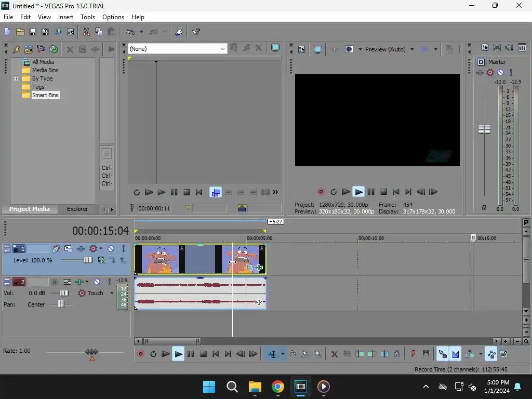Select the Smart Bins folder

coord(45,96)
